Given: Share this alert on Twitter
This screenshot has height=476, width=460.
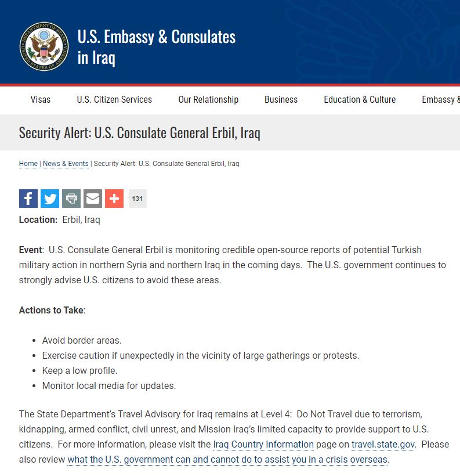Looking at the screenshot, I should pyautogui.click(x=50, y=199).
